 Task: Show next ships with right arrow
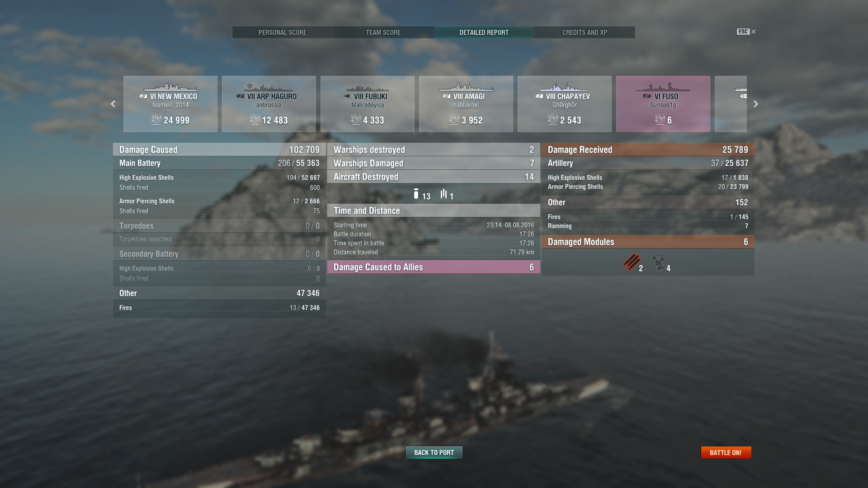[755, 104]
